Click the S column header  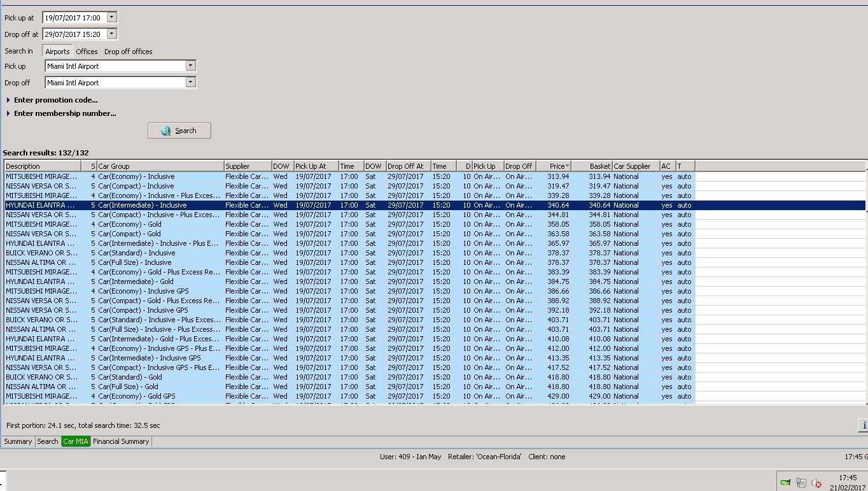click(x=89, y=166)
